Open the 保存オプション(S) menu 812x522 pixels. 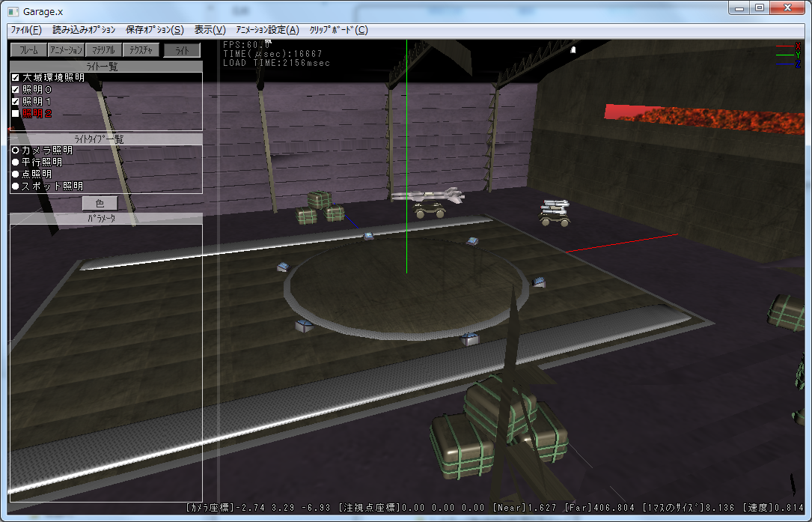tap(154, 30)
